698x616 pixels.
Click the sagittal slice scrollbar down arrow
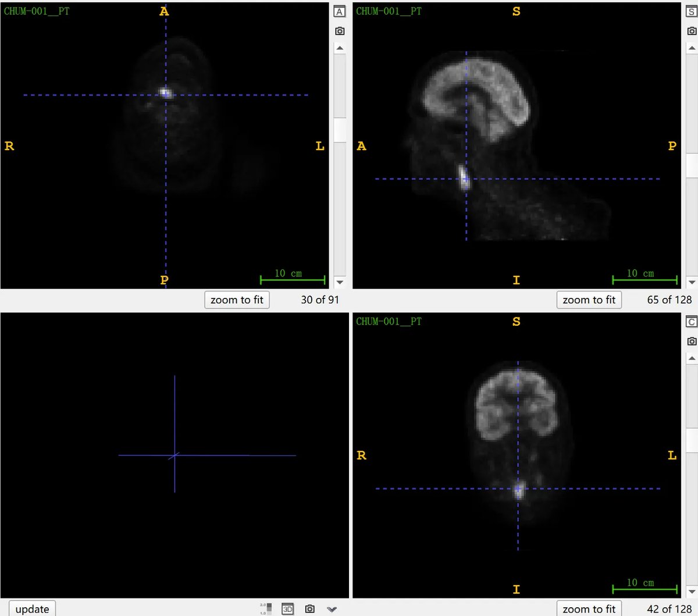click(x=692, y=283)
